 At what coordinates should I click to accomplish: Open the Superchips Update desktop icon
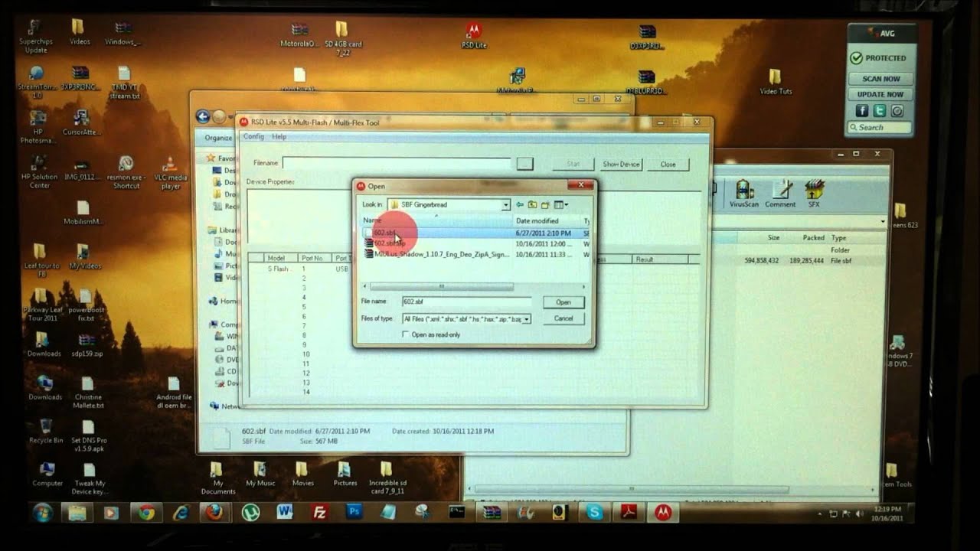point(36,37)
